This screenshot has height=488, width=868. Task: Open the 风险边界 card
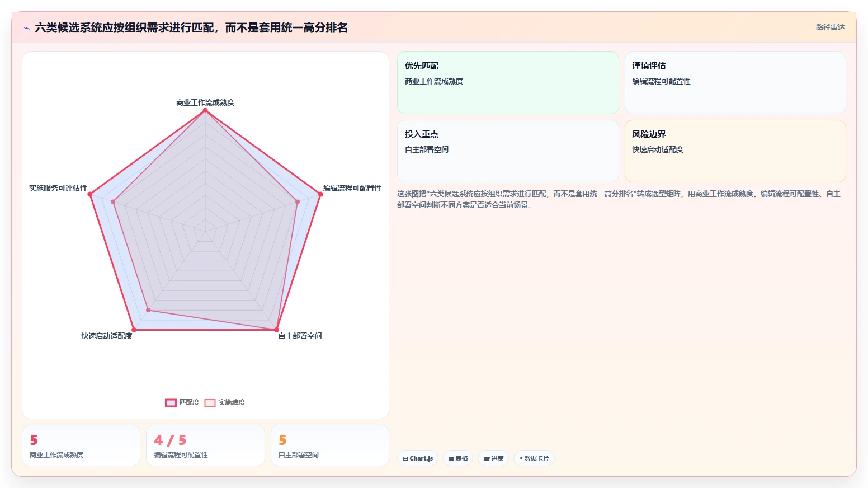[x=735, y=151]
